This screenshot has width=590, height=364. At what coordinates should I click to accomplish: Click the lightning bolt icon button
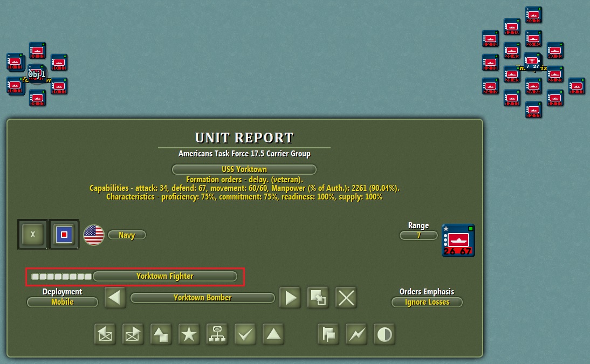coord(356,334)
